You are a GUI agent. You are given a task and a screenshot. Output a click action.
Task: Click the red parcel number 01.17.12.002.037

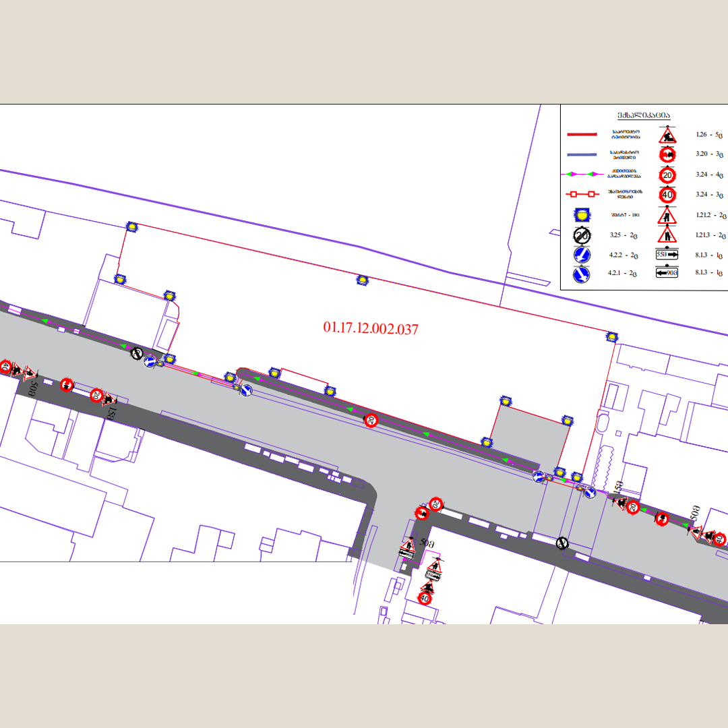click(x=371, y=328)
